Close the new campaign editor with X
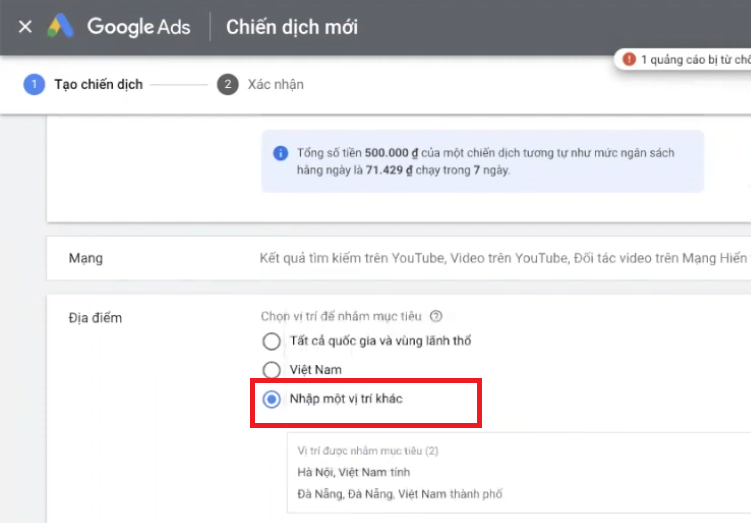 [25, 27]
